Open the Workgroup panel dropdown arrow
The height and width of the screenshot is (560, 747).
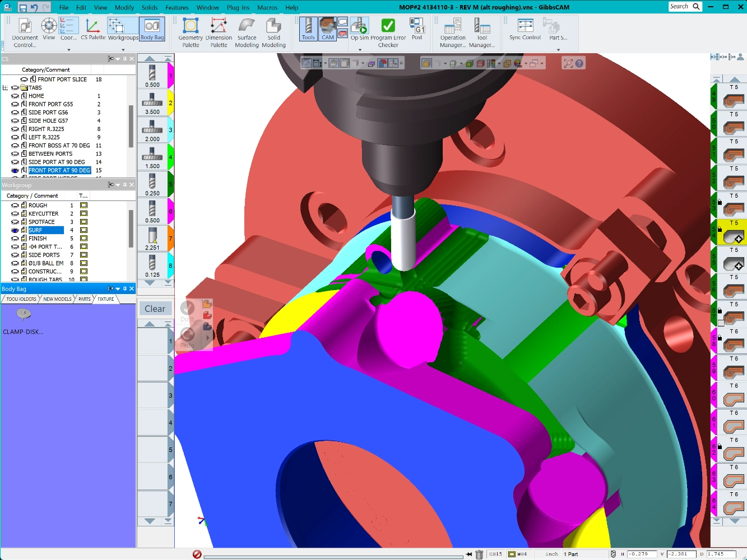[x=118, y=185]
